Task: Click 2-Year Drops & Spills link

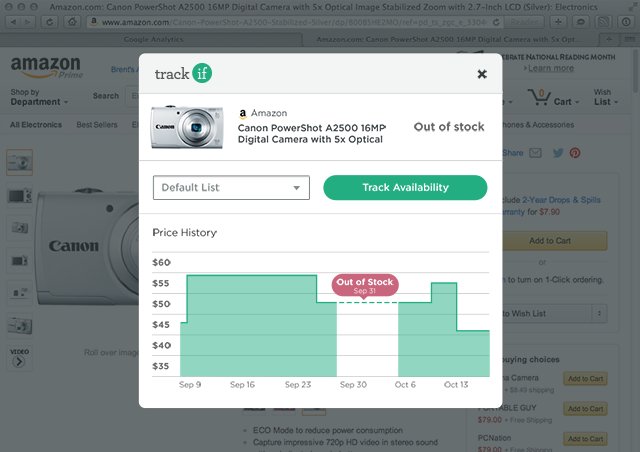Action: 561,200
